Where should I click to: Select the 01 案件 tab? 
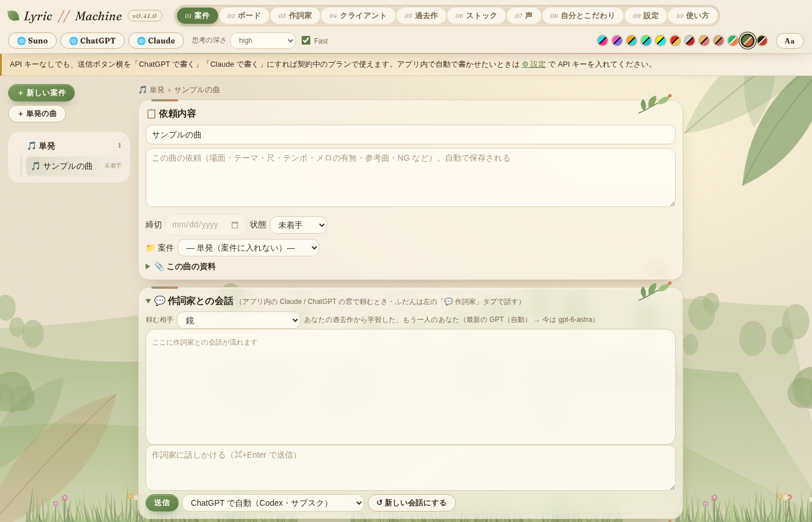197,16
